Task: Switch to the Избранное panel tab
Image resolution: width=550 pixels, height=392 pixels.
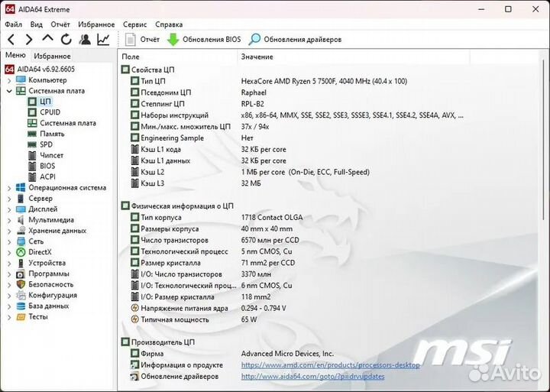Action: coord(52,56)
